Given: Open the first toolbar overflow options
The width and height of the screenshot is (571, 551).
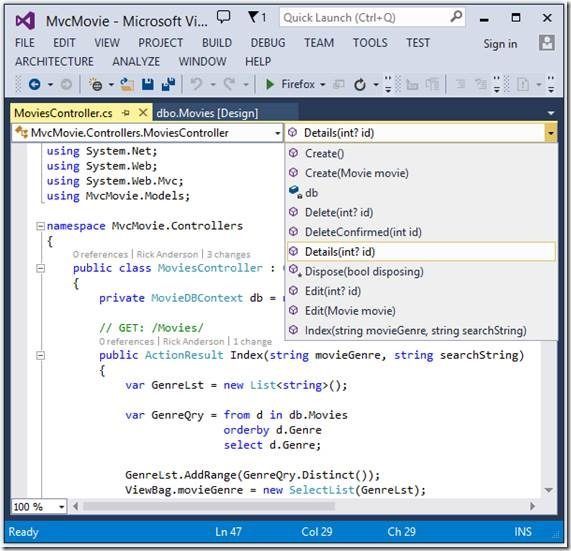Looking at the screenshot, I should coord(388,84).
